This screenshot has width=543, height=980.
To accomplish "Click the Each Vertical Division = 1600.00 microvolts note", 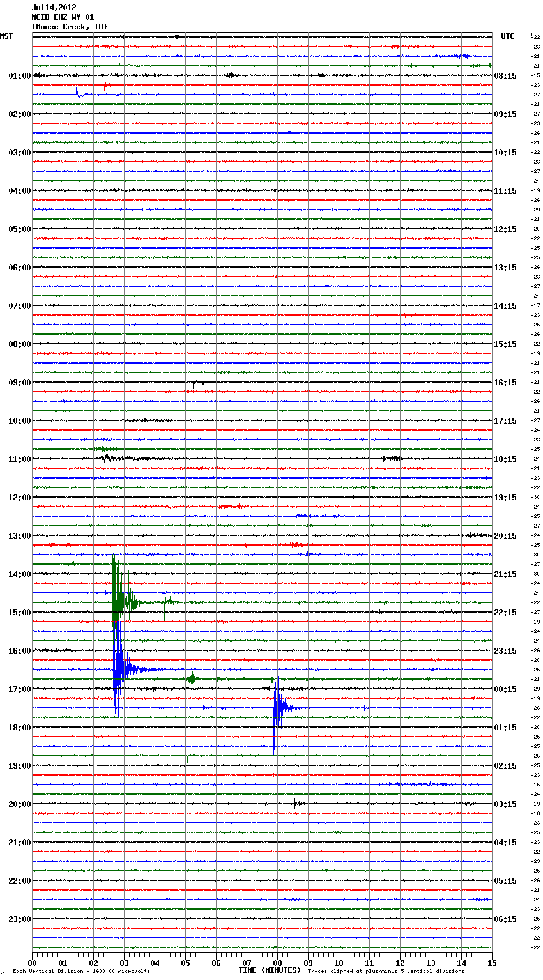I will [81, 972].
